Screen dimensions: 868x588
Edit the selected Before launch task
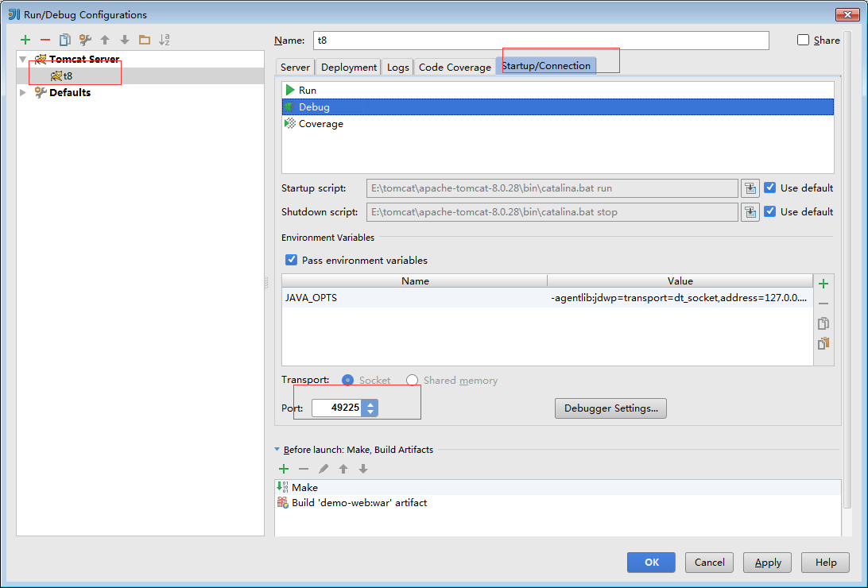(324, 469)
